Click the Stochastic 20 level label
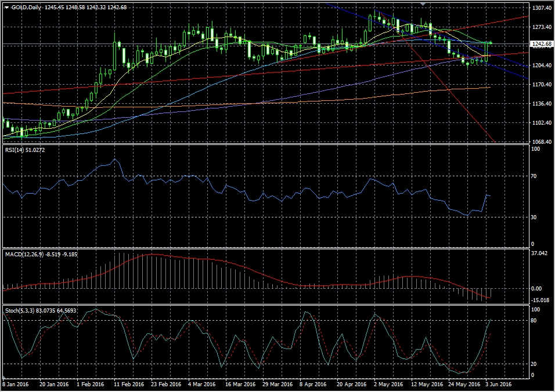 pos(535,364)
